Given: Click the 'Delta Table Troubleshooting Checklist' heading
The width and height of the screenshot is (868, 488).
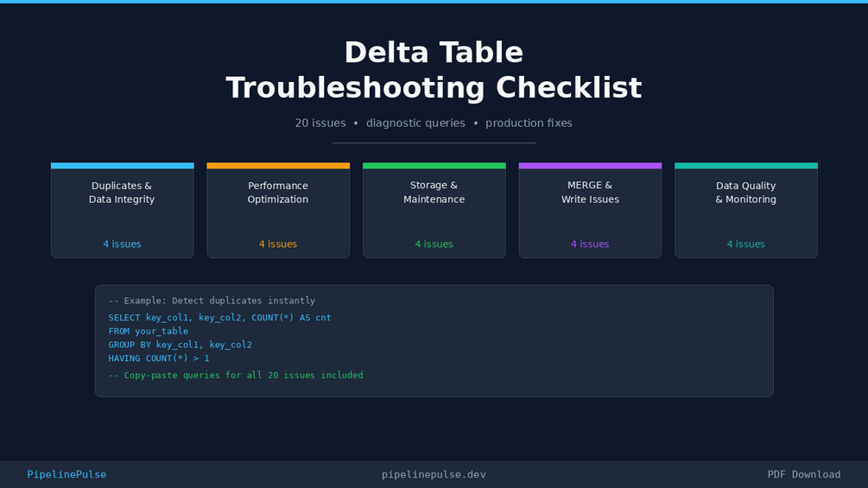Looking at the screenshot, I should coord(434,70).
